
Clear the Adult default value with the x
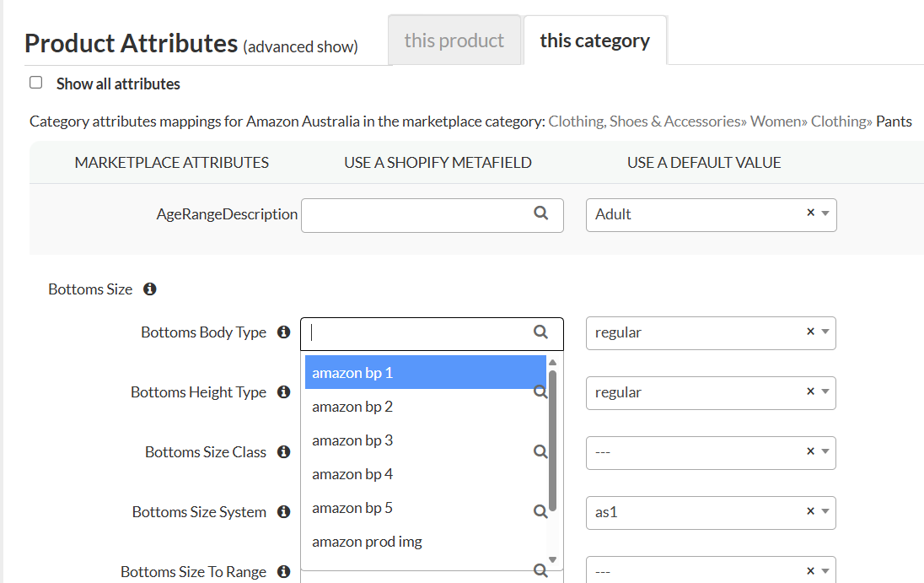[810, 213]
